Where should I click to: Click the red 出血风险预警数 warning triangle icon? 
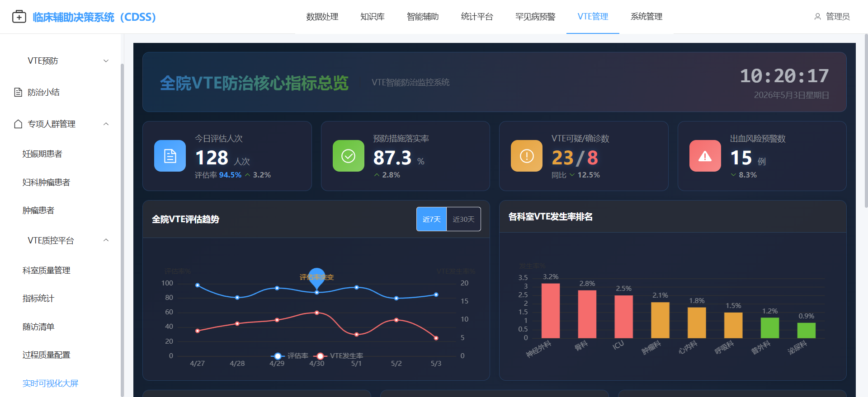pyautogui.click(x=705, y=156)
